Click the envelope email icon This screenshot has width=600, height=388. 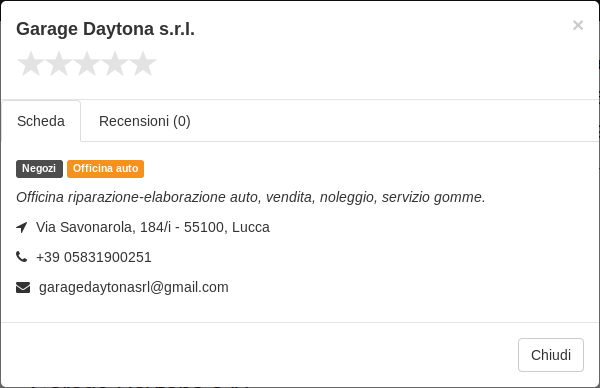[x=23, y=287]
